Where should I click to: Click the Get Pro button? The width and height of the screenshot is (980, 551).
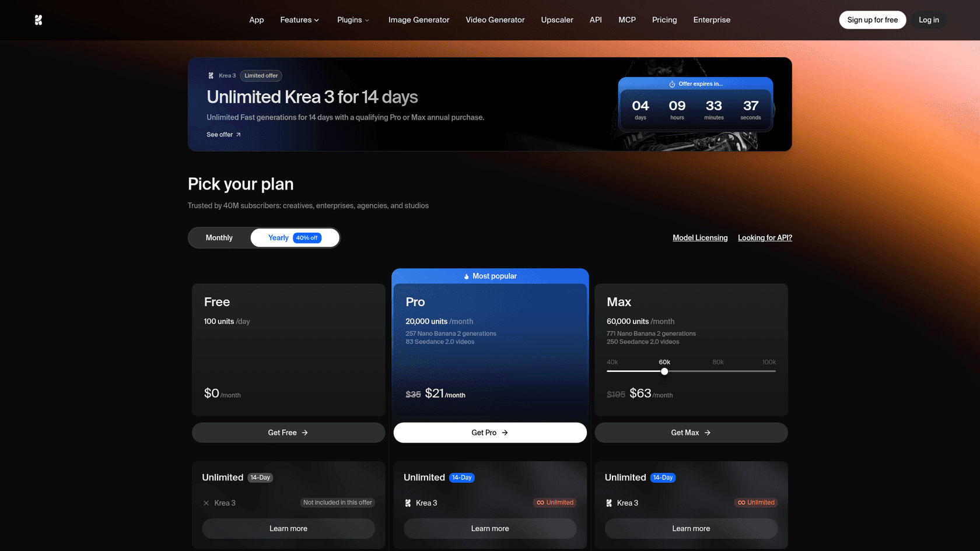pyautogui.click(x=490, y=433)
